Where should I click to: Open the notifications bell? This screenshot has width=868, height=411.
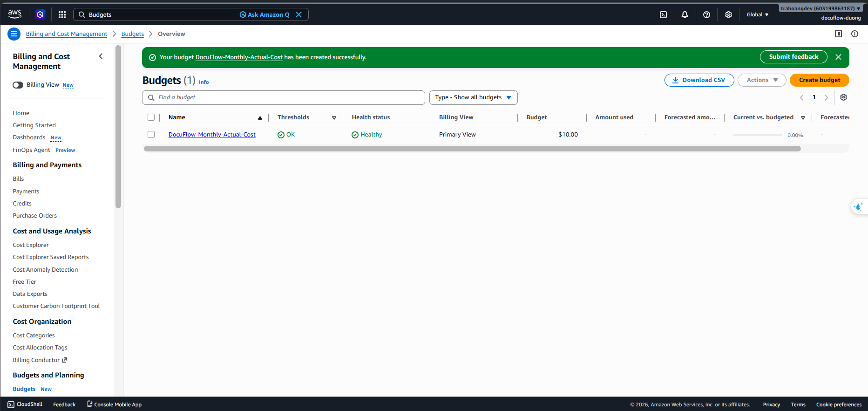click(685, 14)
